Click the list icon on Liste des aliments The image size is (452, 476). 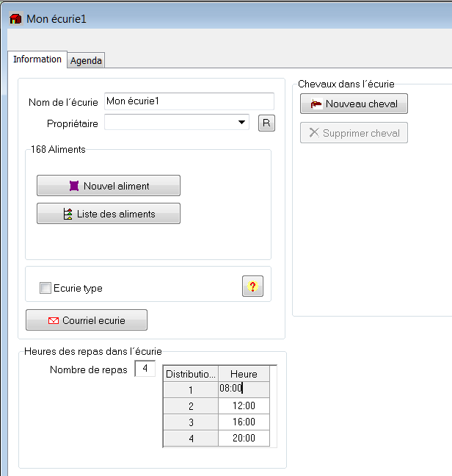68,214
